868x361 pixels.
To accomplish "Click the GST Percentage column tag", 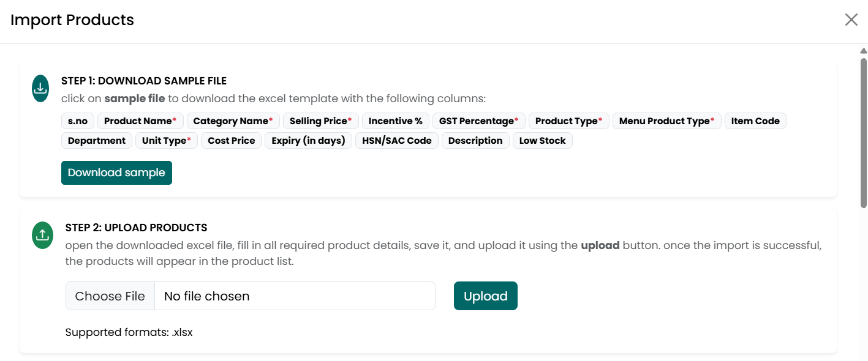I will click(x=479, y=121).
